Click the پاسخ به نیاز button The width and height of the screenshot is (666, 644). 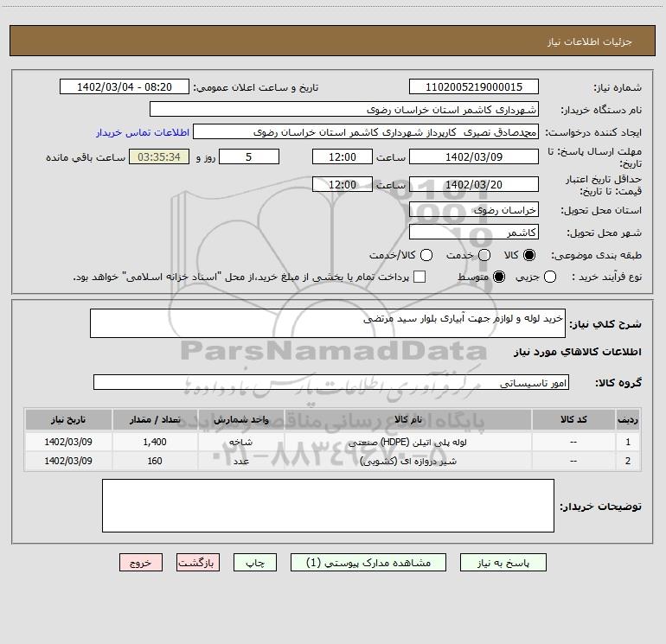(x=503, y=563)
